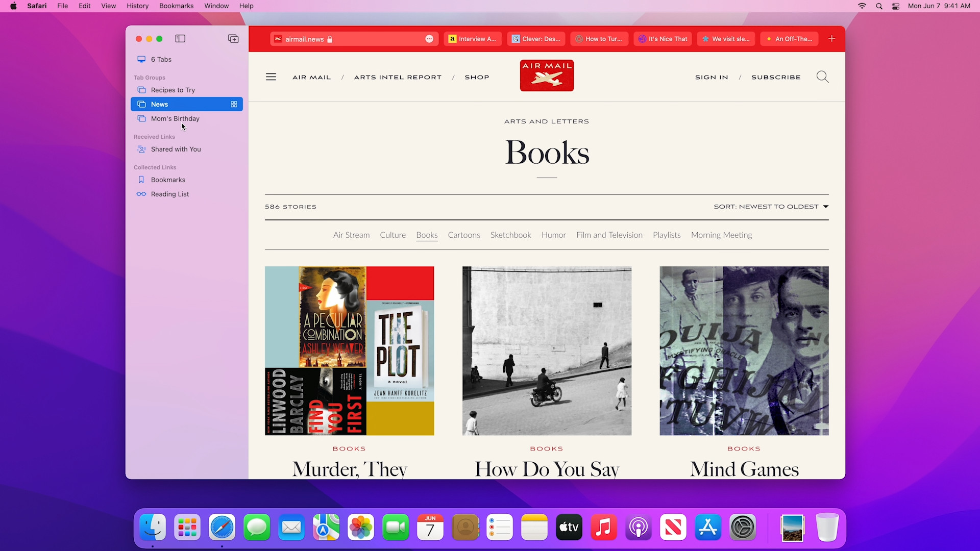The image size is (980, 551).
Task: Click the grid view icon on News group
Action: tap(234, 104)
